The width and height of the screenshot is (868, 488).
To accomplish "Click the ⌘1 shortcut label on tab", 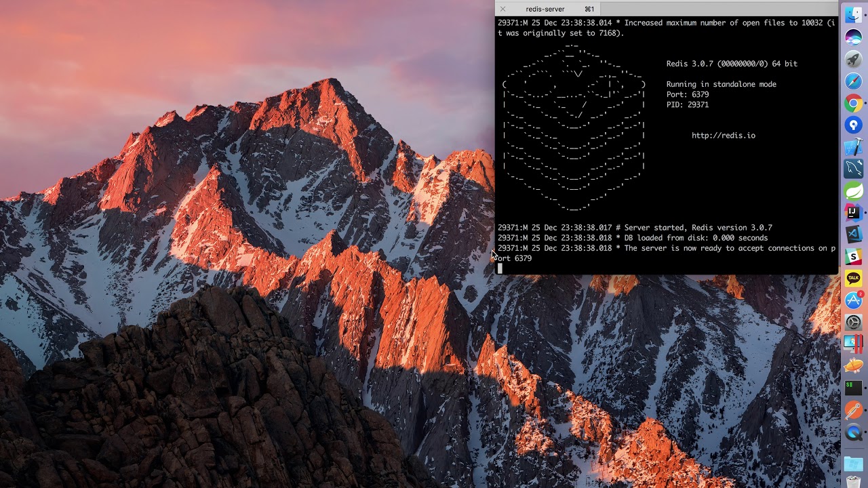I will (x=589, y=9).
